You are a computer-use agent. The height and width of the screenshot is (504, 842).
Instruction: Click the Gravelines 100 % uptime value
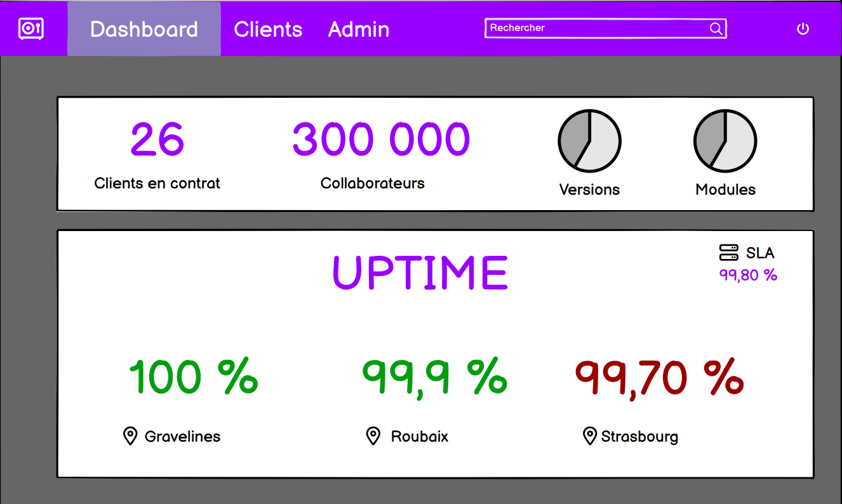(194, 377)
